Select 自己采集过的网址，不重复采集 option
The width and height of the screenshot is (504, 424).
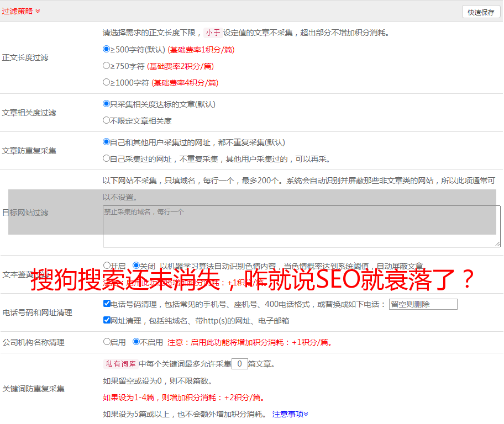[x=107, y=158]
